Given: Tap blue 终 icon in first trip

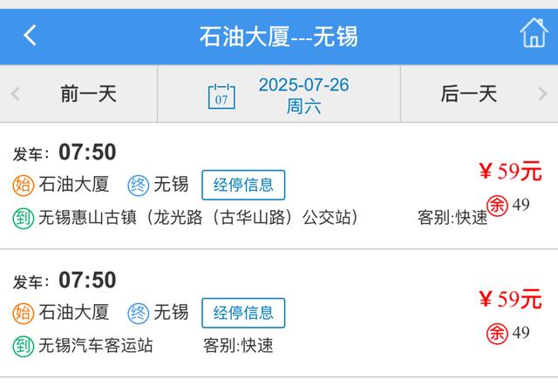Looking at the screenshot, I should coord(139,186).
